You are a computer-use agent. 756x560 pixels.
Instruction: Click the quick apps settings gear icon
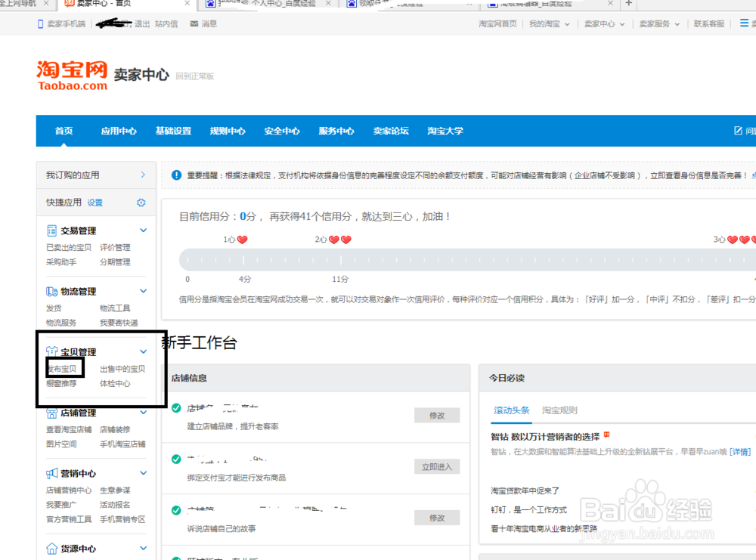pyautogui.click(x=141, y=203)
